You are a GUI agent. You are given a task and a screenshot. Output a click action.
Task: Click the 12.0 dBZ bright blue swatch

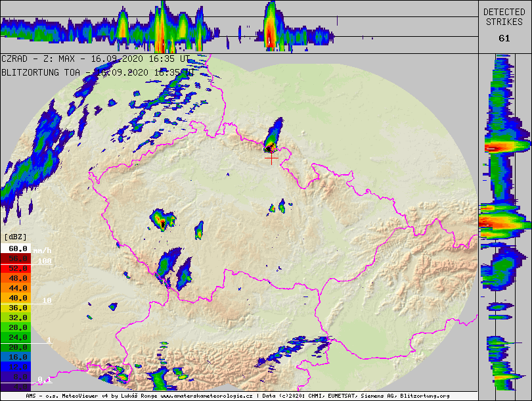click(x=16, y=367)
